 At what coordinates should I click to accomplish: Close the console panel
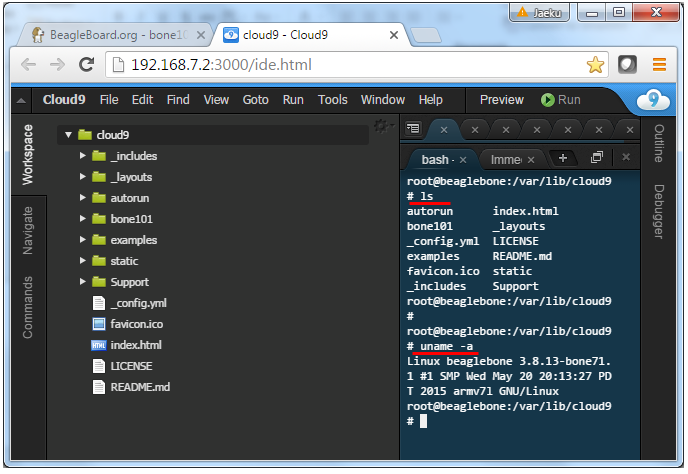click(x=626, y=157)
